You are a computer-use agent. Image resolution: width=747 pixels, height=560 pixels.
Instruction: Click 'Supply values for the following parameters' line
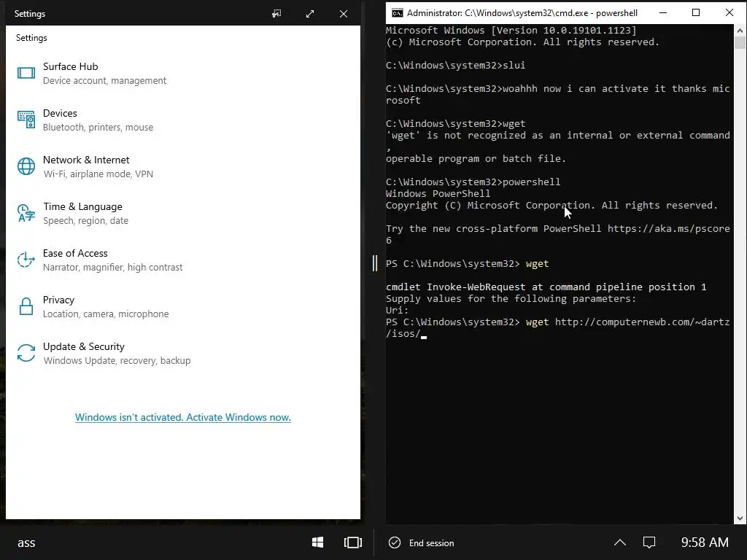(x=511, y=298)
